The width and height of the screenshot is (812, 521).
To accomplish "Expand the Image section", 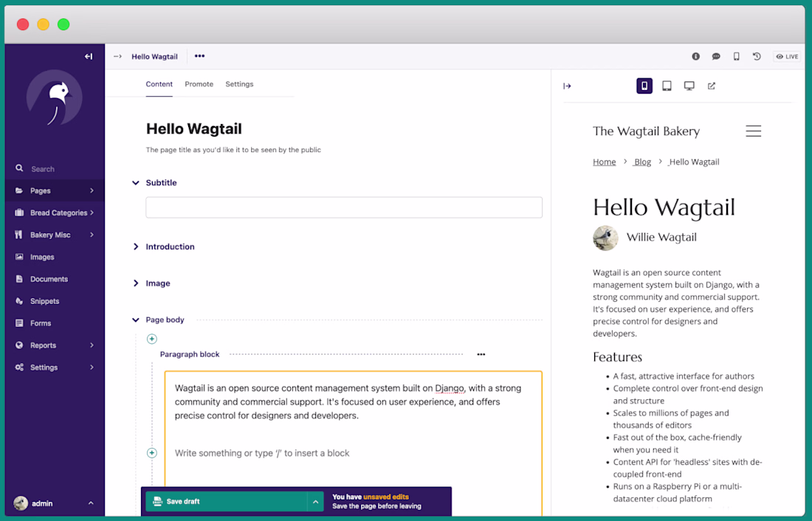I will point(136,283).
